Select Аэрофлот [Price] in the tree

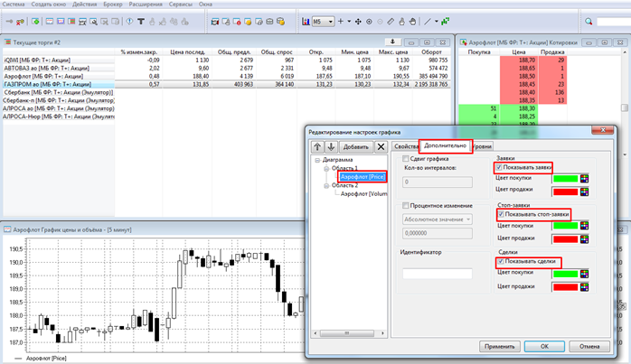[x=363, y=176]
